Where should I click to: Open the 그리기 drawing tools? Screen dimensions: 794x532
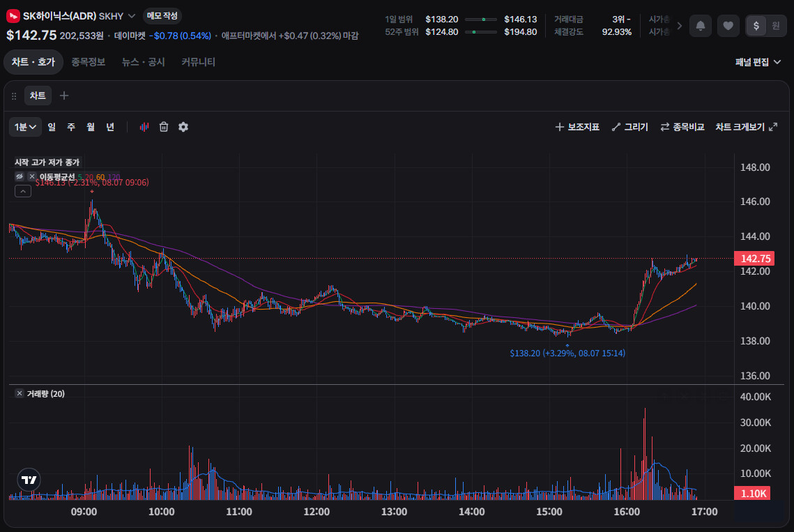pyautogui.click(x=630, y=127)
